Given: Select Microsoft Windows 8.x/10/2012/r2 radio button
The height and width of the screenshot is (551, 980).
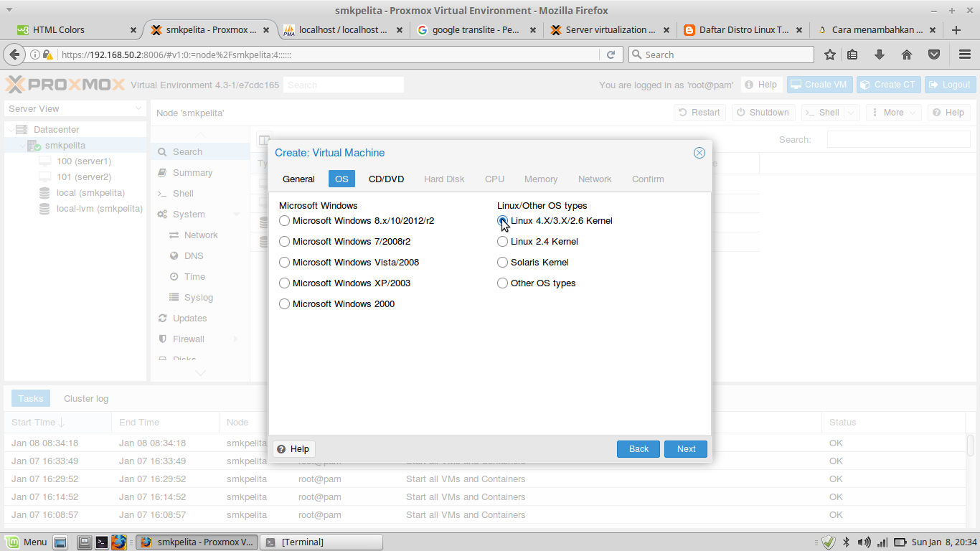Looking at the screenshot, I should (285, 221).
